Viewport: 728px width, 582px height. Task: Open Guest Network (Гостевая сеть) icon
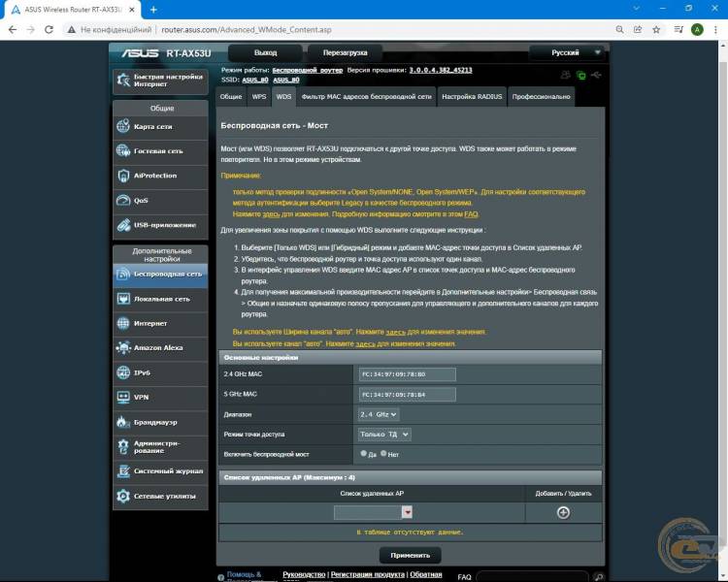point(123,150)
